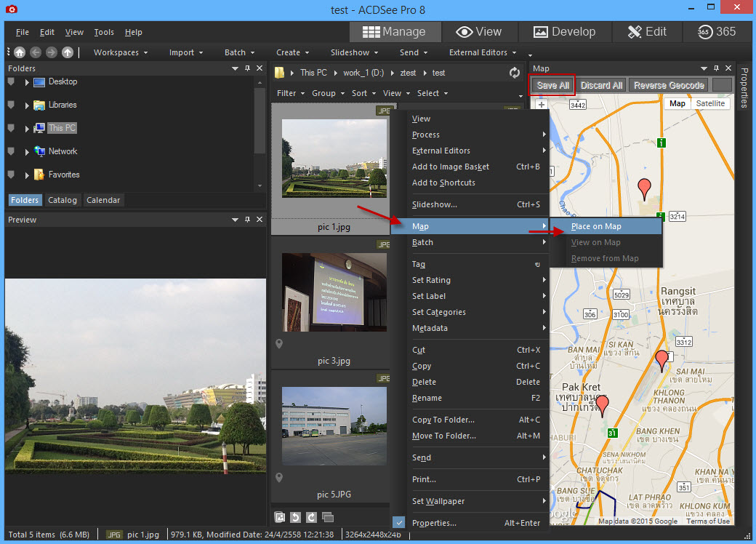Toggle Easy-Select checkbox for Network
The height and width of the screenshot is (544, 756).
coord(11,151)
